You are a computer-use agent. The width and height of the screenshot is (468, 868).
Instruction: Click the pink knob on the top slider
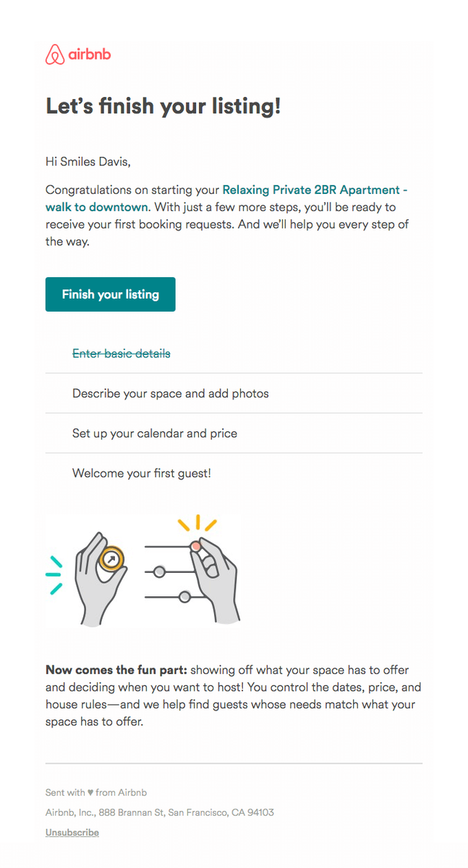click(x=195, y=547)
